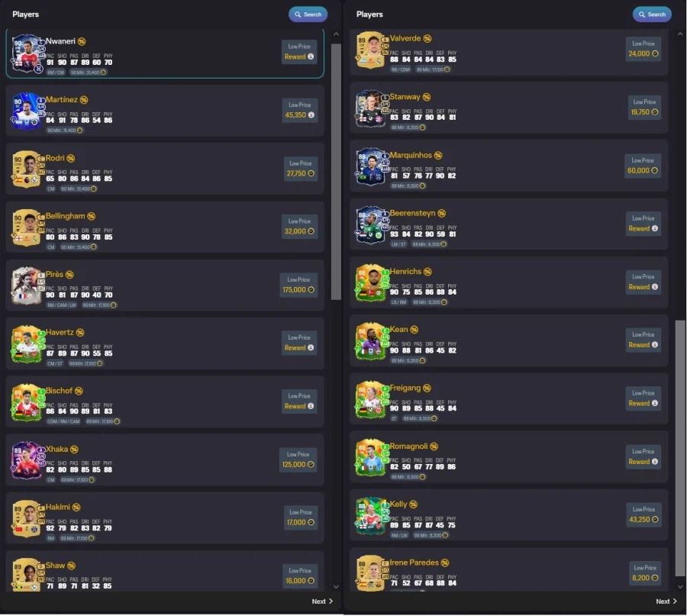Screen dimensions: 687x616
Task: Click left list scrollbar down arrow
Action: coord(336,587)
